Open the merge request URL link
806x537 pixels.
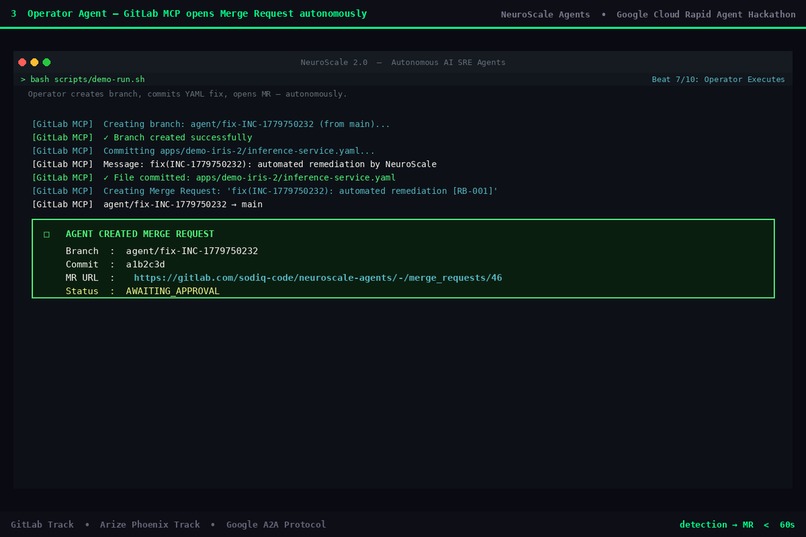[318, 277]
